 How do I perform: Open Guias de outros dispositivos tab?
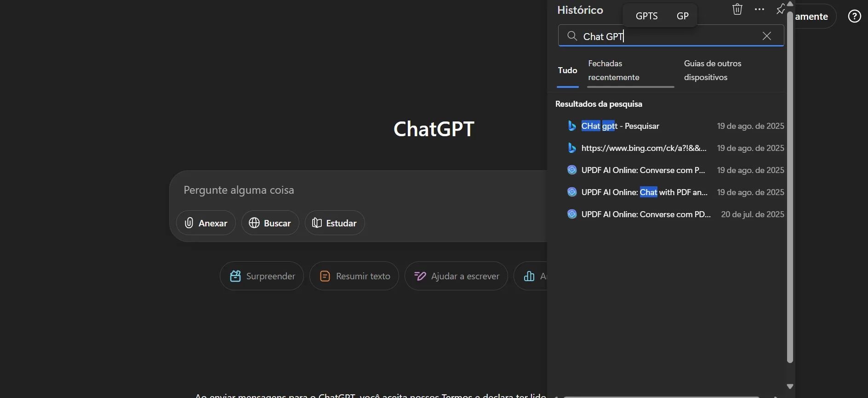click(x=713, y=70)
